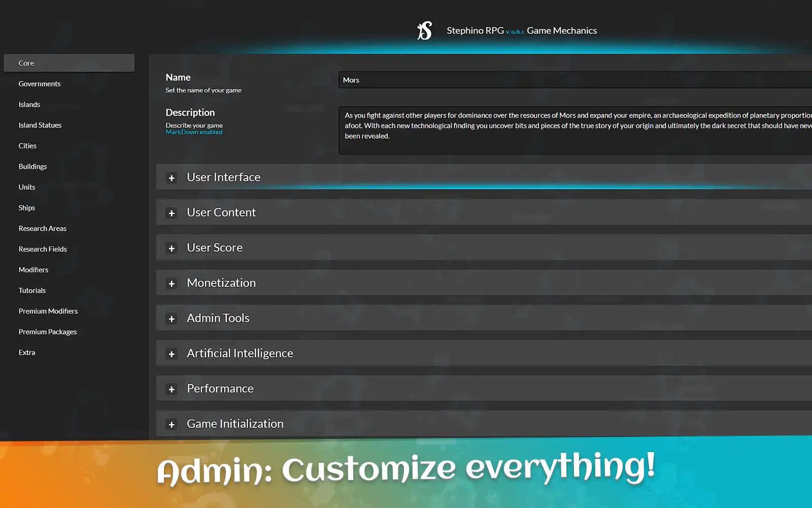Viewport: 812px width, 508px height.
Task: Click the Stephino RPG Game Mechanics title
Action: point(522,30)
